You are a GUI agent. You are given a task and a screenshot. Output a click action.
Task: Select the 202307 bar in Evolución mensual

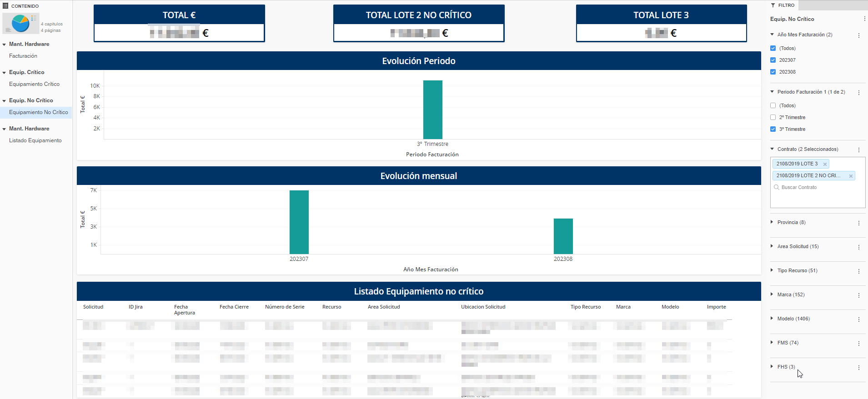(299, 222)
